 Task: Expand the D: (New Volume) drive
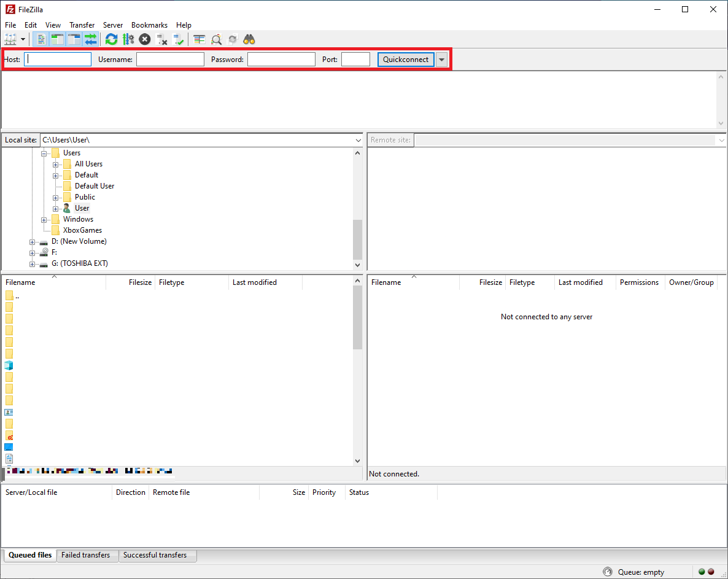coord(32,242)
